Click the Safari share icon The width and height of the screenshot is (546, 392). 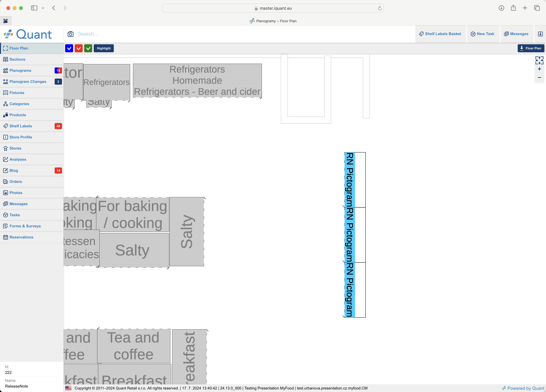tap(513, 8)
